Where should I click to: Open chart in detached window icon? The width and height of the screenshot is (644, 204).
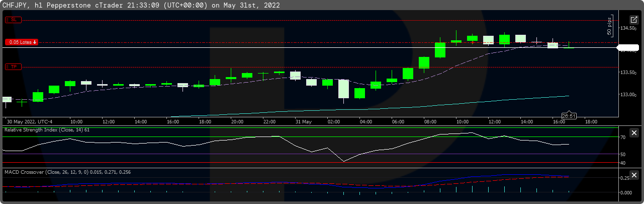click(633, 20)
